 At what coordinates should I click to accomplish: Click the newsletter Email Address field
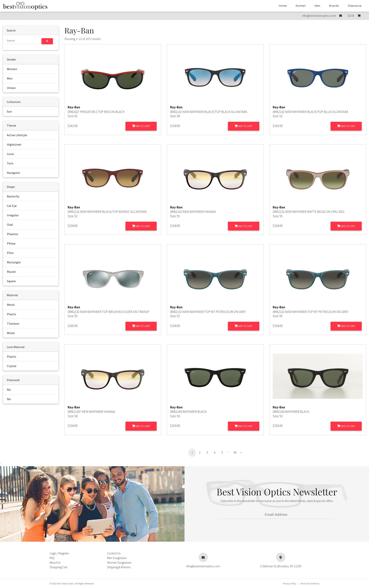click(x=276, y=514)
